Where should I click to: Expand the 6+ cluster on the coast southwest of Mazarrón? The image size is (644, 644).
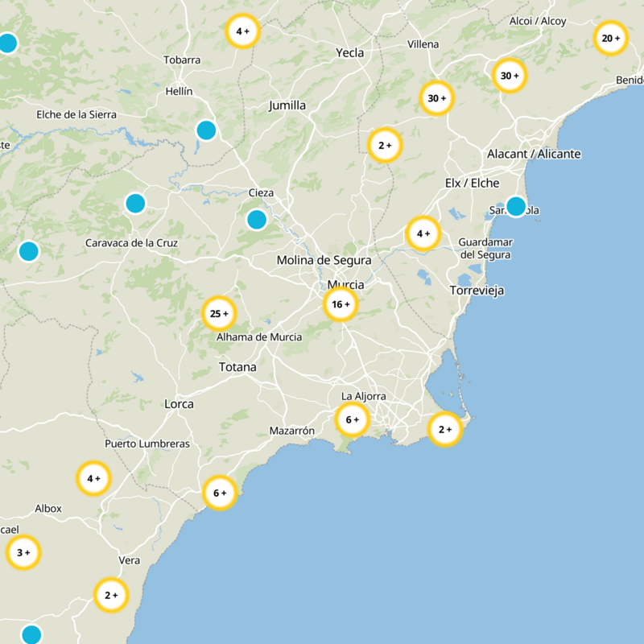[x=219, y=493]
